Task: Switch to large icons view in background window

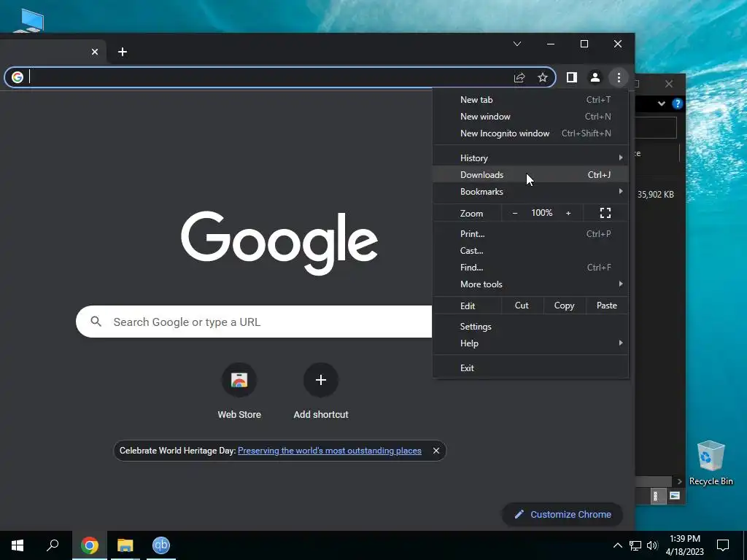Action: point(674,496)
